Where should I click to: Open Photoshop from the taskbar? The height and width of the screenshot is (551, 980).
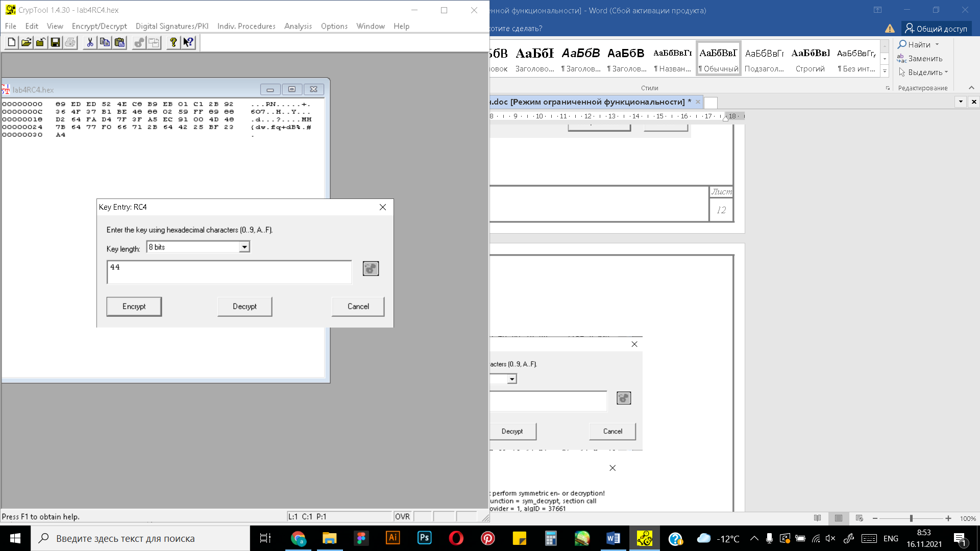coord(425,538)
